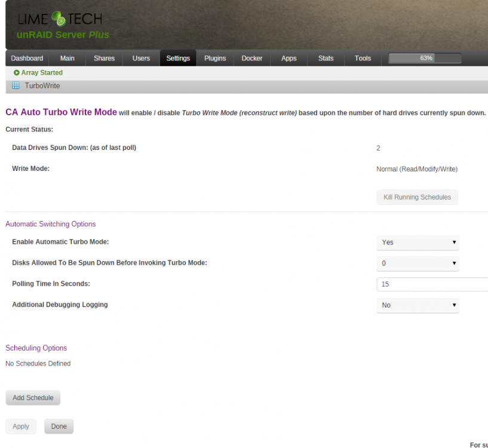The image size is (488, 448).
Task: View the Stats tab
Action: tap(326, 58)
